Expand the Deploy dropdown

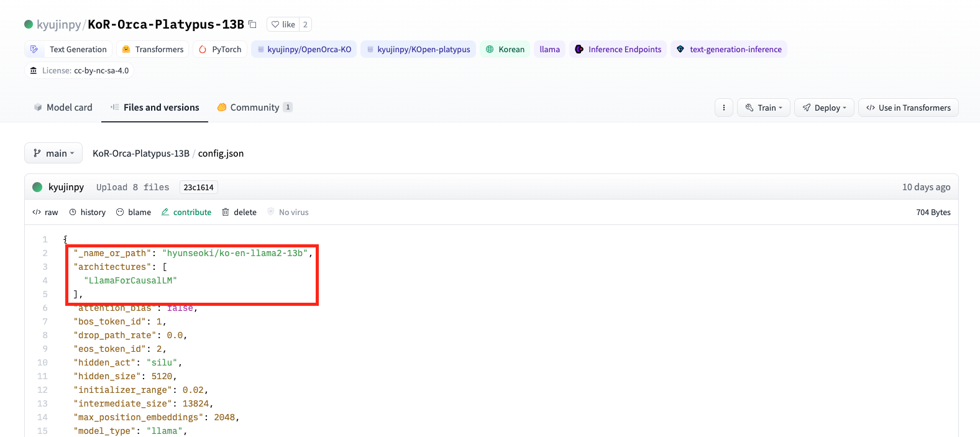(824, 108)
